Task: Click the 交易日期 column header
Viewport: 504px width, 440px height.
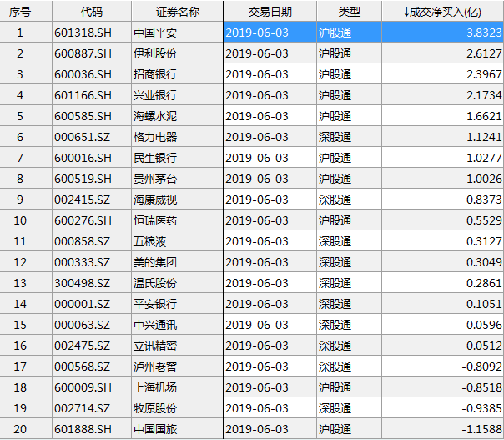Action: 270,12
